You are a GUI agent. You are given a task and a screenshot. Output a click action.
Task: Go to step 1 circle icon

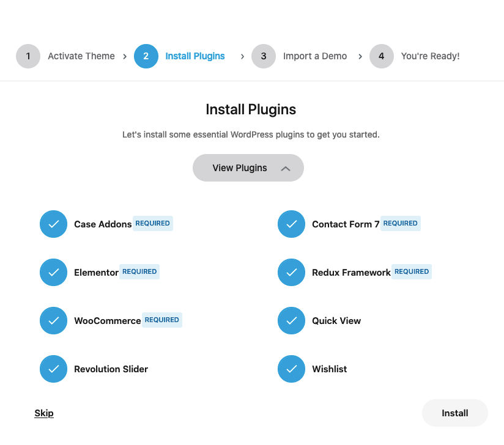click(x=28, y=56)
